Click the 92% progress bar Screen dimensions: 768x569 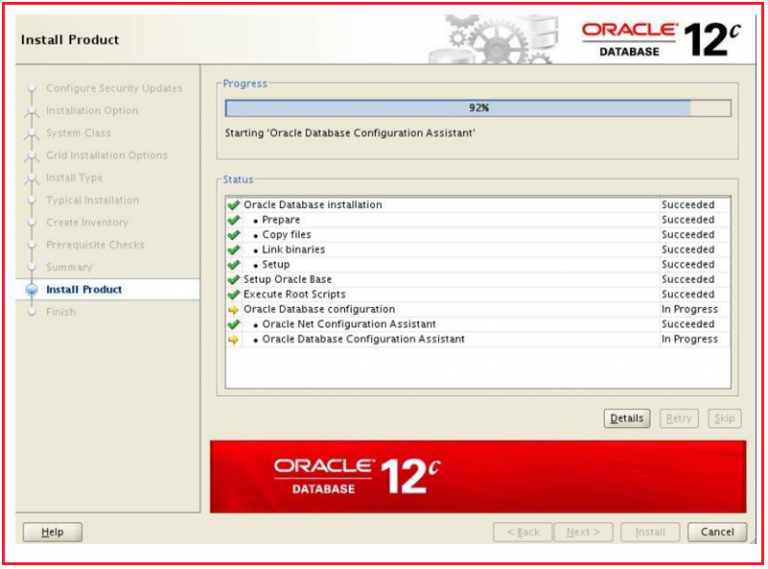[x=478, y=108]
